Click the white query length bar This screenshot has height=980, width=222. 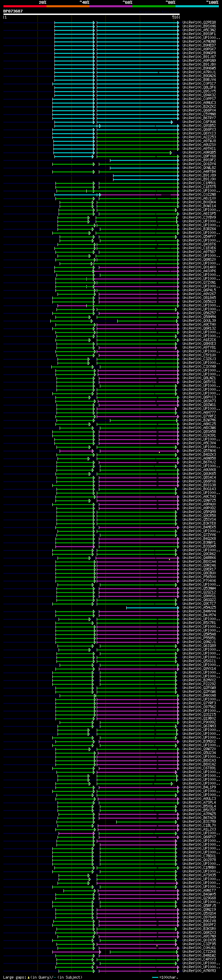pos(92,14)
